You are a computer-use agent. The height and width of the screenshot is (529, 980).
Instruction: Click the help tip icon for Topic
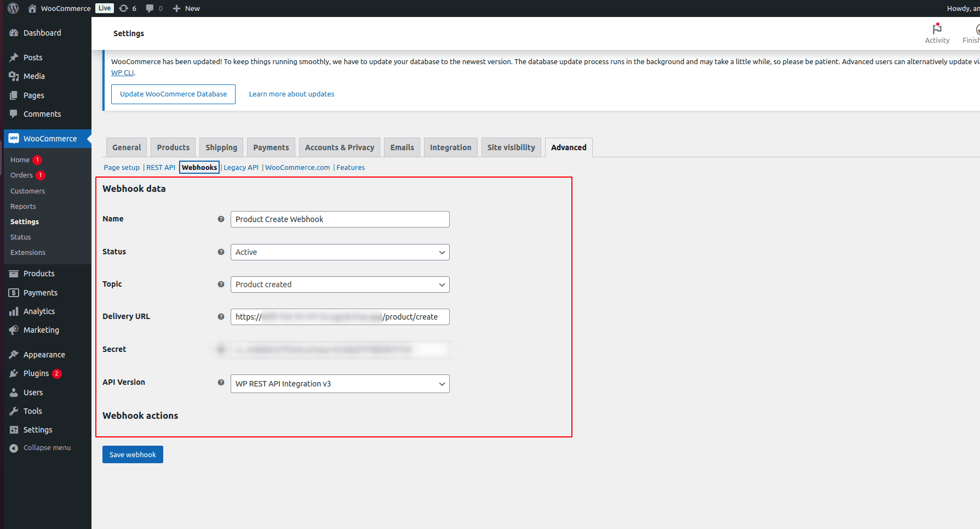[x=221, y=284]
